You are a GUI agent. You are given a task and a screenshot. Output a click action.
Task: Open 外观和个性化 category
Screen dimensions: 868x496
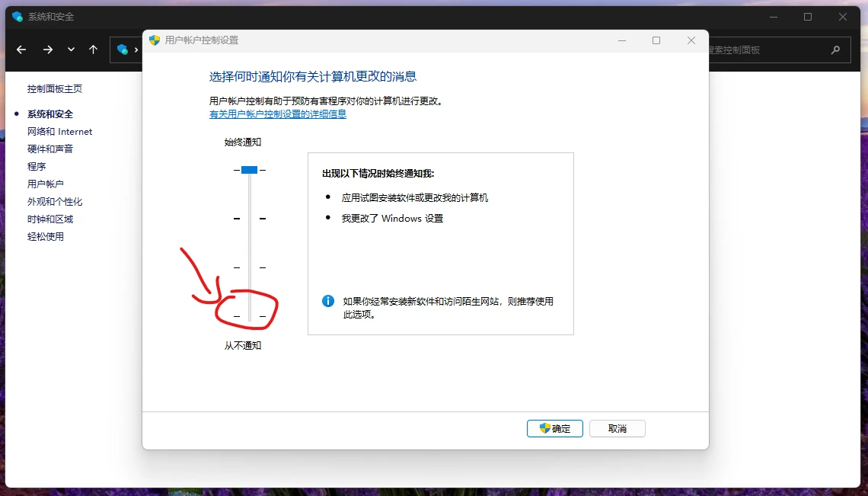tap(55, 202)
